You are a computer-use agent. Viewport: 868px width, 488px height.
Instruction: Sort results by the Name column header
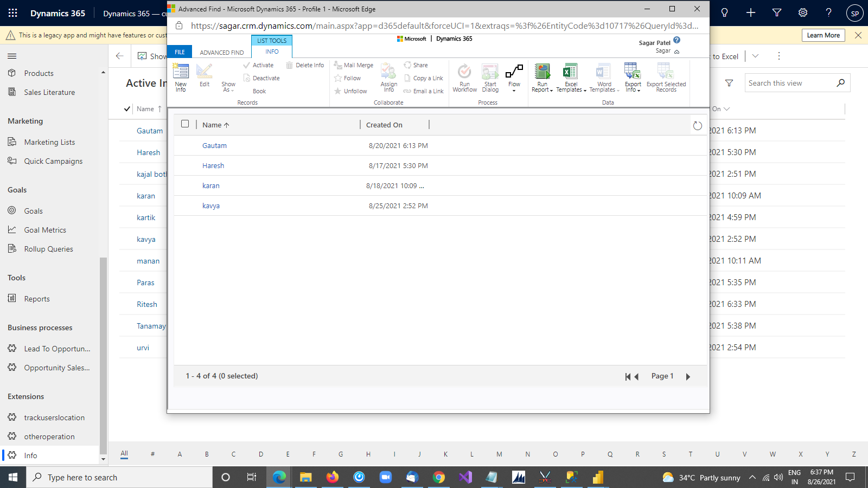(215, 125)
